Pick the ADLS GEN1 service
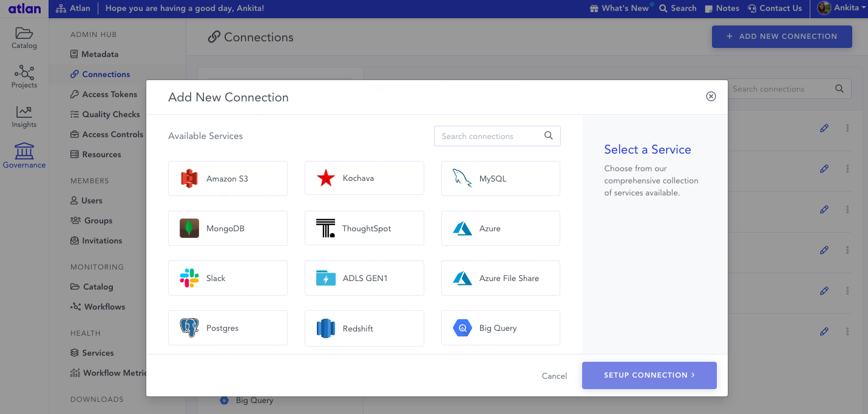The image size is (868, 414). 364,278
